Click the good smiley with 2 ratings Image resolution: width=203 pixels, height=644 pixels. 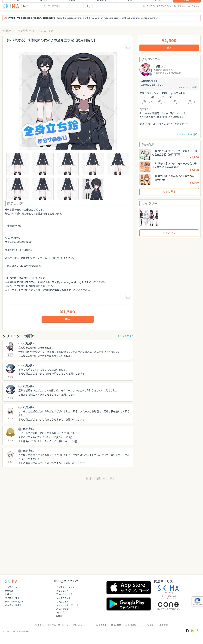tap(160, 102)
